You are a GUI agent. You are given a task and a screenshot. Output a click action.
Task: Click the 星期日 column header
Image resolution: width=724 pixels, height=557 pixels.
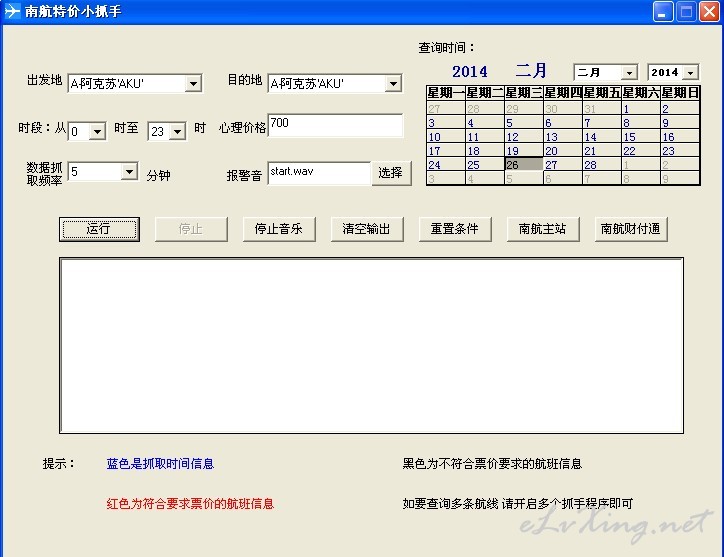tap(680, 93)
